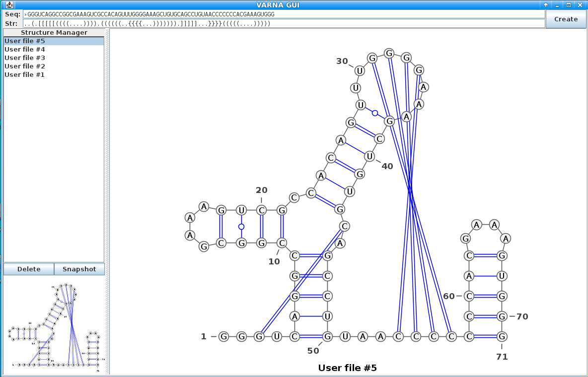Open User file #2 structure
The width and height of the screenshot is (588, 377).
(25, 66)
